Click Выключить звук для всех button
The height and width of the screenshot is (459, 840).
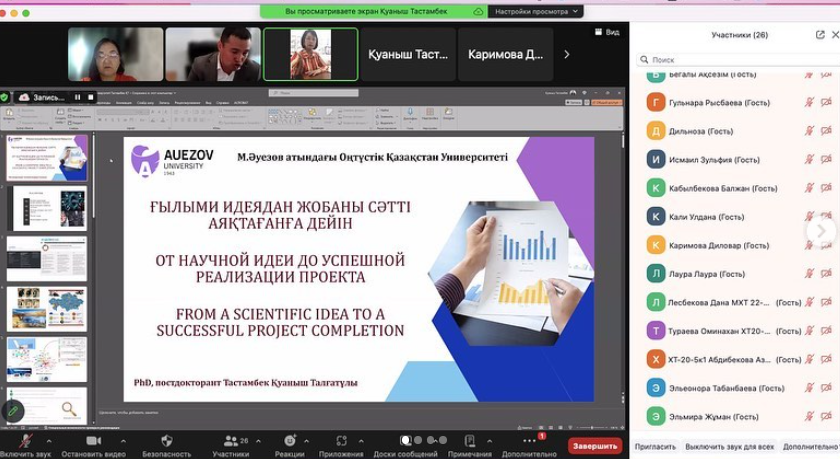tap(729, 447)
